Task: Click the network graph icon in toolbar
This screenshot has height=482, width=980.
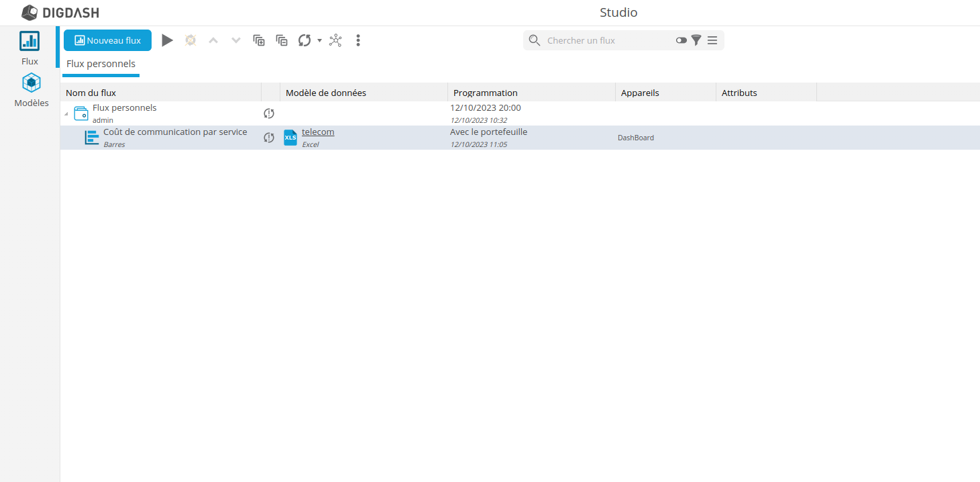Action: coord(335,40)
